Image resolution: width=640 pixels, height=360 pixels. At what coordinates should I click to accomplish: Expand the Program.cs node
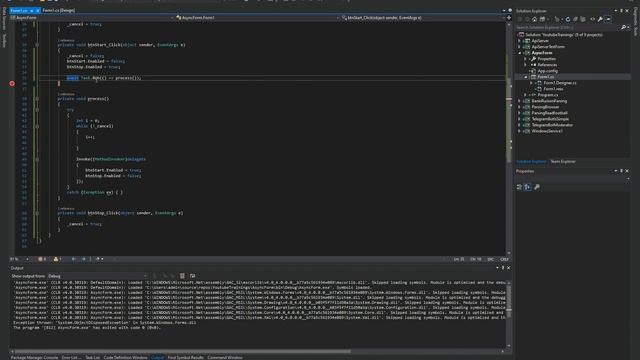click(x=526, y=95)
